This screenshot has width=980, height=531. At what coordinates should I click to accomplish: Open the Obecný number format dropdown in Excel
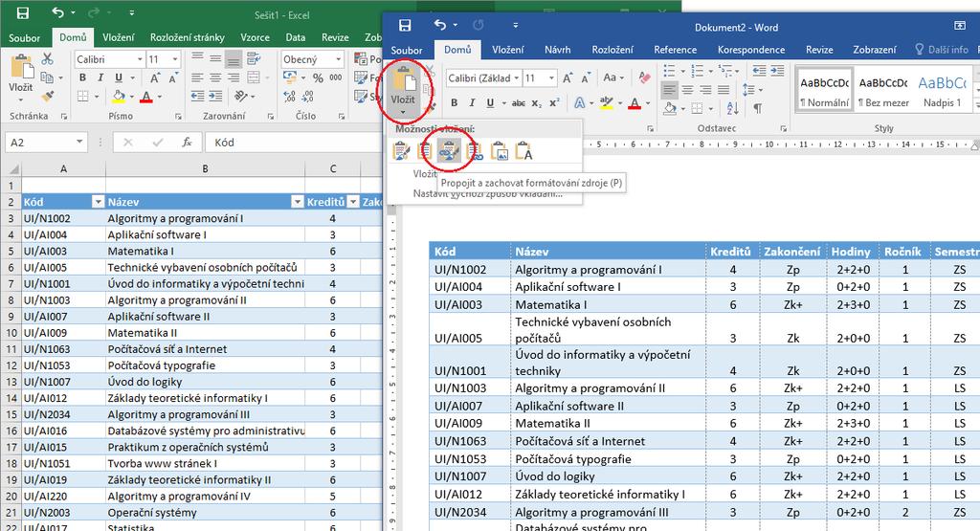coord(338,59)
